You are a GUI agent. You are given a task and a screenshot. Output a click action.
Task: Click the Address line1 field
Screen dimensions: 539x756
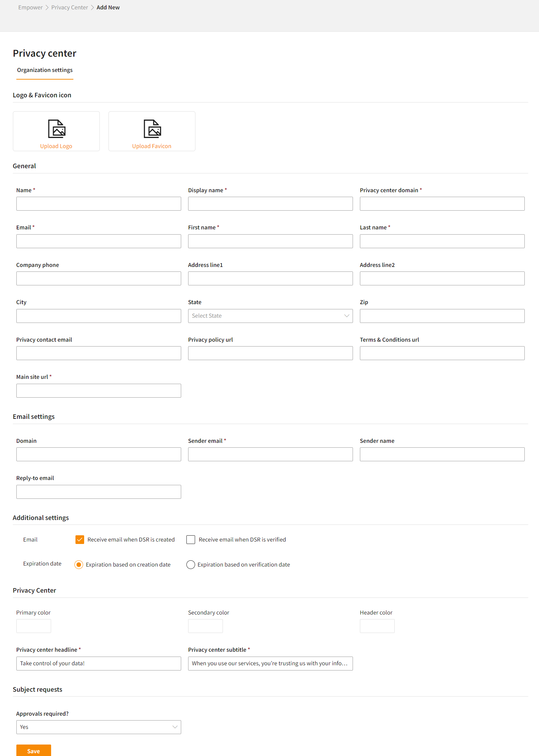click(x=270, y=278)
